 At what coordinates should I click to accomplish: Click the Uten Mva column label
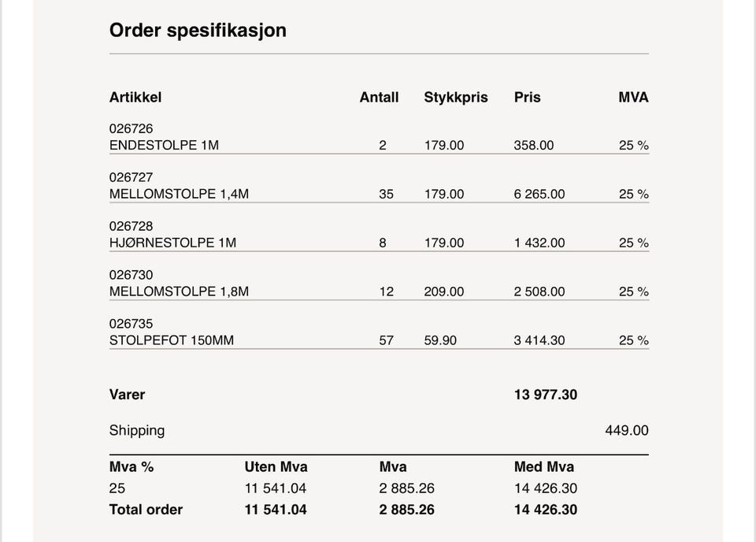point(276,467)
